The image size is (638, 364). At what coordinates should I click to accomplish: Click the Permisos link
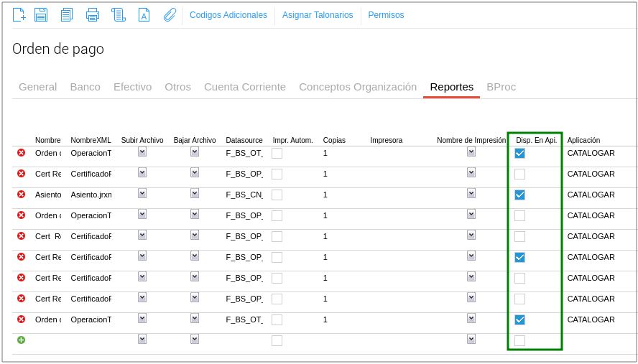pos(386,15)
